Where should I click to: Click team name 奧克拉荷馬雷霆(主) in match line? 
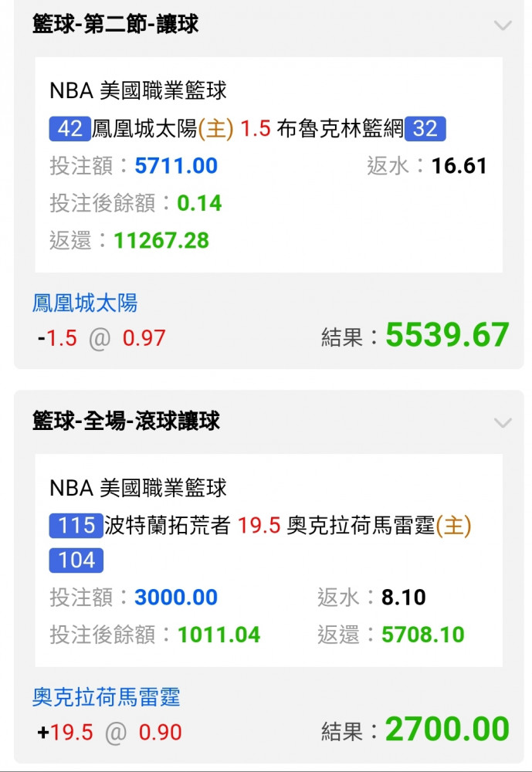tap(379, 525)
